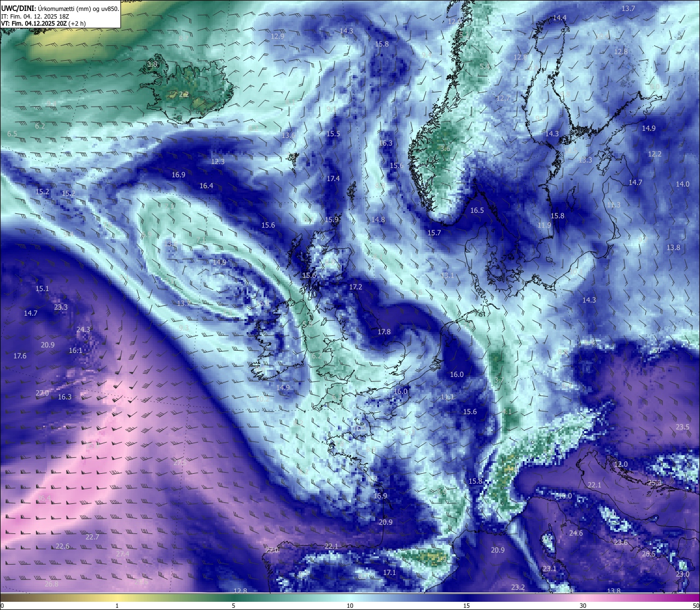The width and height of the screenshot is (700, 610).
Task: Click the 16.1 value label
Action: [75, 351]
